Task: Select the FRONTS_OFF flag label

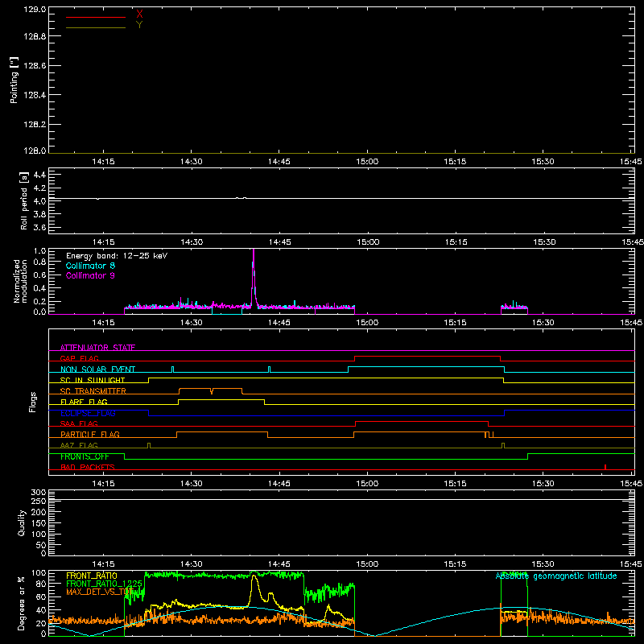Action: click(85, 456)
